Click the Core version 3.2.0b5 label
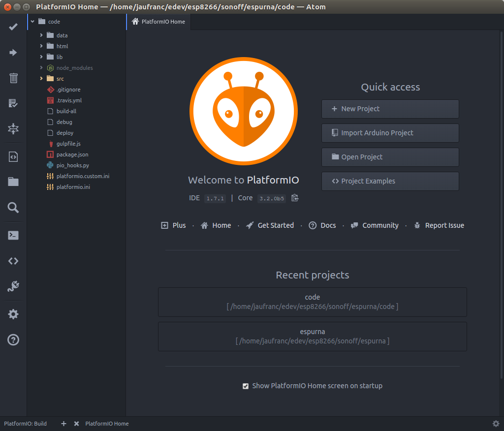This screenshot has height=431, width=504. pos(272,198)
